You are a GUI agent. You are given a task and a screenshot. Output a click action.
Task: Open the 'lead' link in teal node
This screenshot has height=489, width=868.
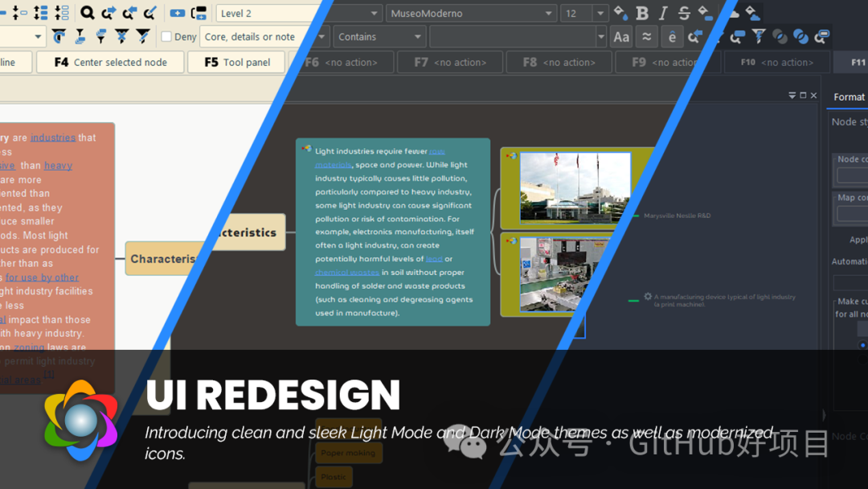[434, 259]
